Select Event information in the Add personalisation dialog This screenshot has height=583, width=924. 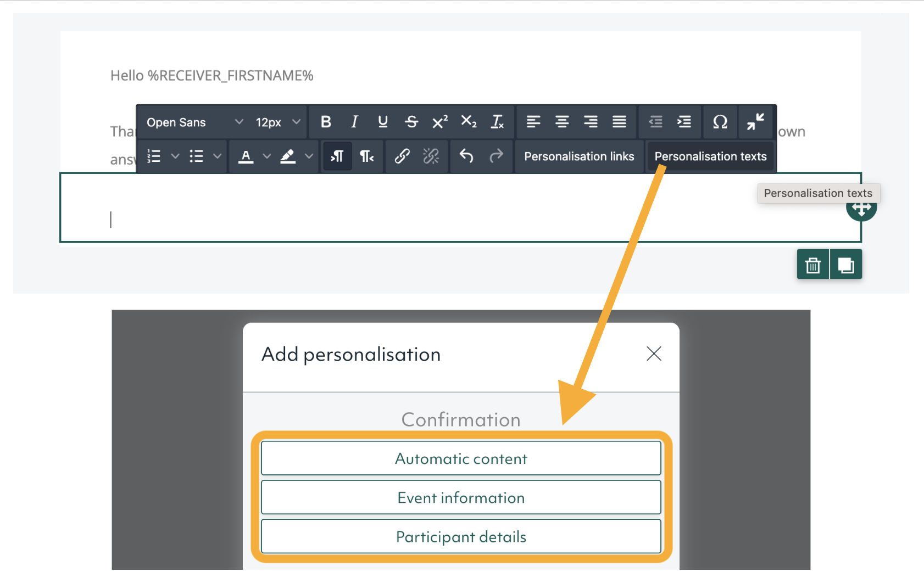pos(461,497)
